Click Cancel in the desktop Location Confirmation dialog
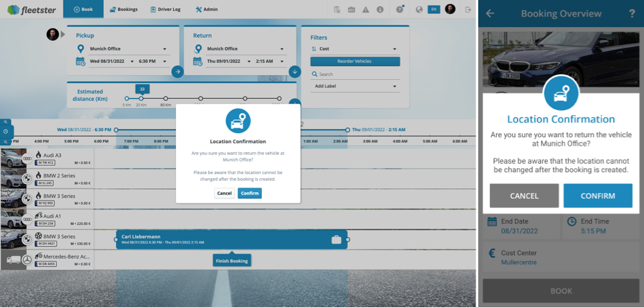The image size is (644, 307). (x=224, y=193)
